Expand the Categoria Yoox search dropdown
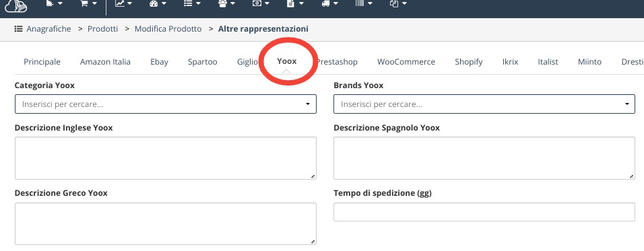Screen dimensions: 644x251 point(166,104)
